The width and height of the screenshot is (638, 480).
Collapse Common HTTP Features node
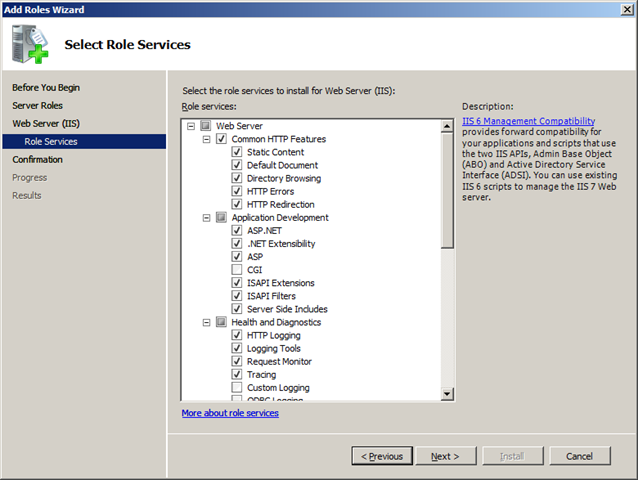[206, 139]
